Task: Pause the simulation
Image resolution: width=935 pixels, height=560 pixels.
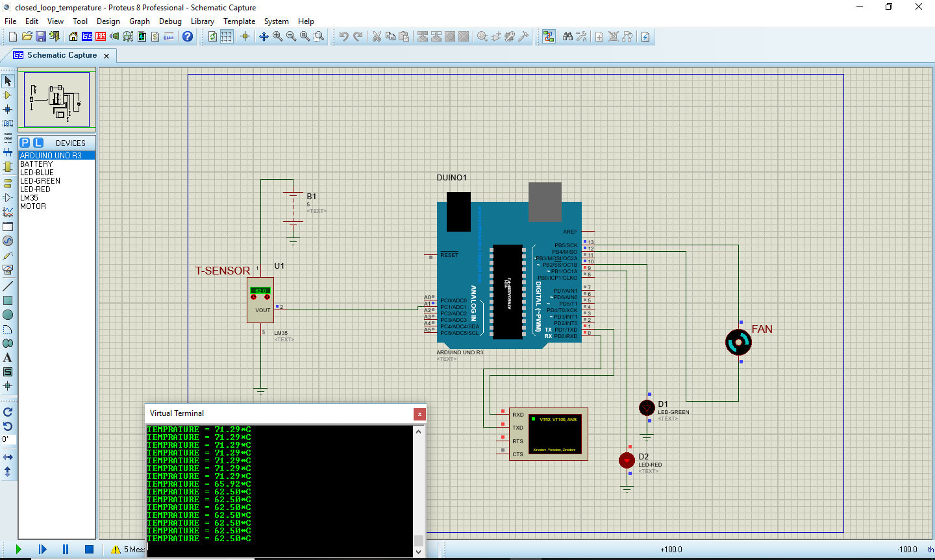Action: [66, 549]
